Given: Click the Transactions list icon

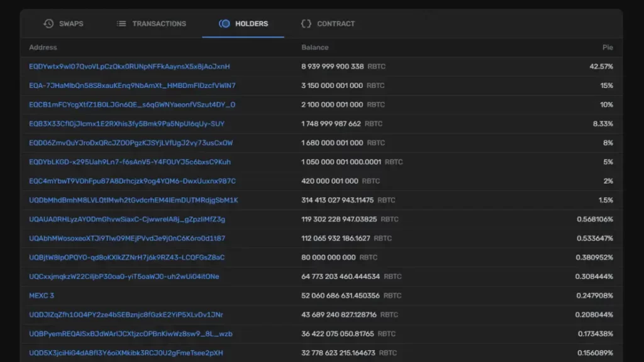Looking at the screenshot, I should click(121, 24).
